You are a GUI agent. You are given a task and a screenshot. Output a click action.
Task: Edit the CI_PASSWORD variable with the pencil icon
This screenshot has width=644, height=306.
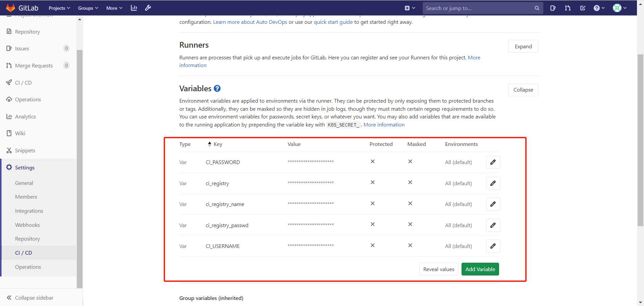pyautogui.click(x=493, y=162)
